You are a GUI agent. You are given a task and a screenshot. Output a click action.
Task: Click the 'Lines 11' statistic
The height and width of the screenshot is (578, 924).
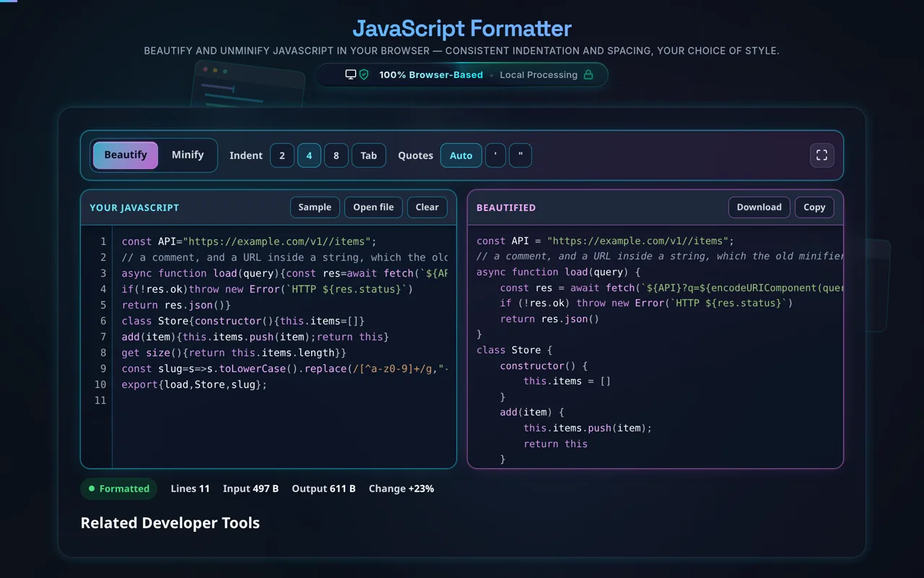(x=191, y=488)
